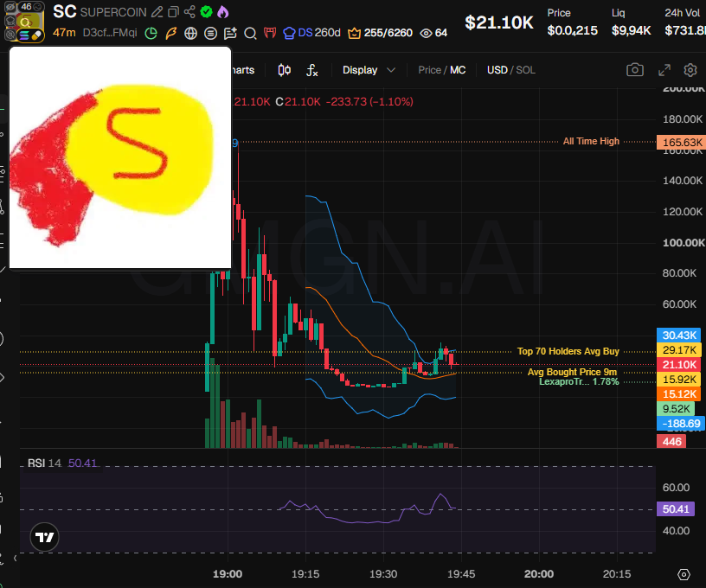
Task: Click the -233.73 (-1.10%) change readout
Action: pyautogui.click(x=369, y=102)
